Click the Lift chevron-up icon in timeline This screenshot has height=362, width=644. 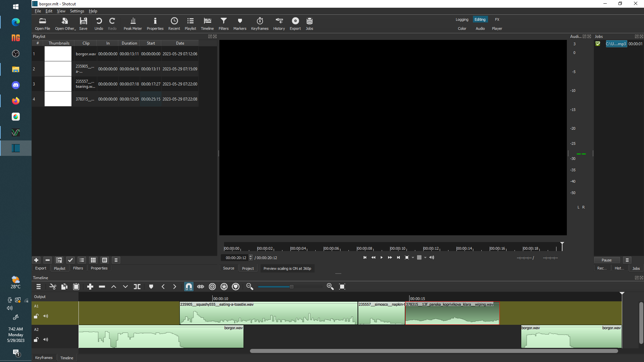pos(114,287)
